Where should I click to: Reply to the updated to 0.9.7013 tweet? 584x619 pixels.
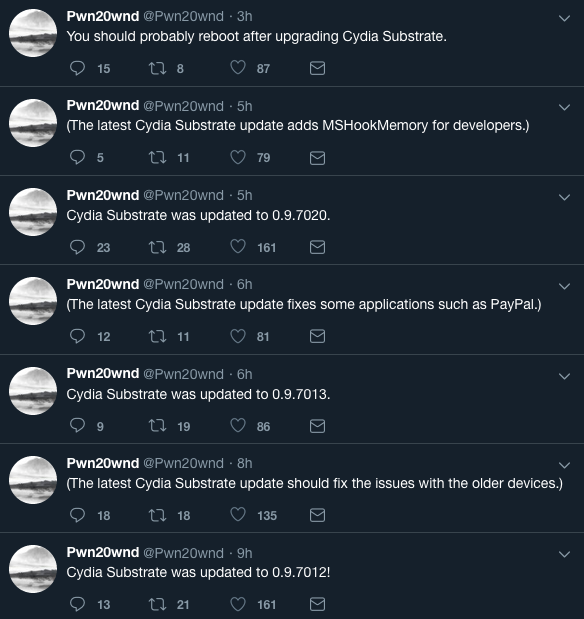(x=77, y=426)
